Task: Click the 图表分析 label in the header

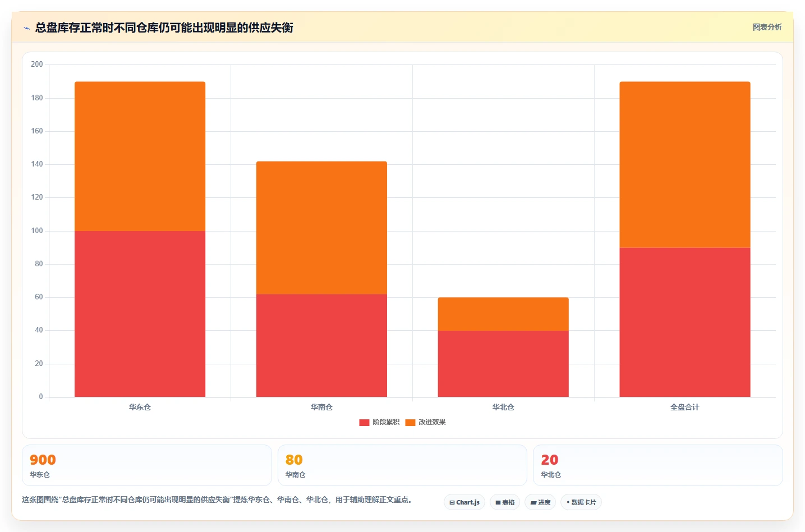Action: pos(767,27)
